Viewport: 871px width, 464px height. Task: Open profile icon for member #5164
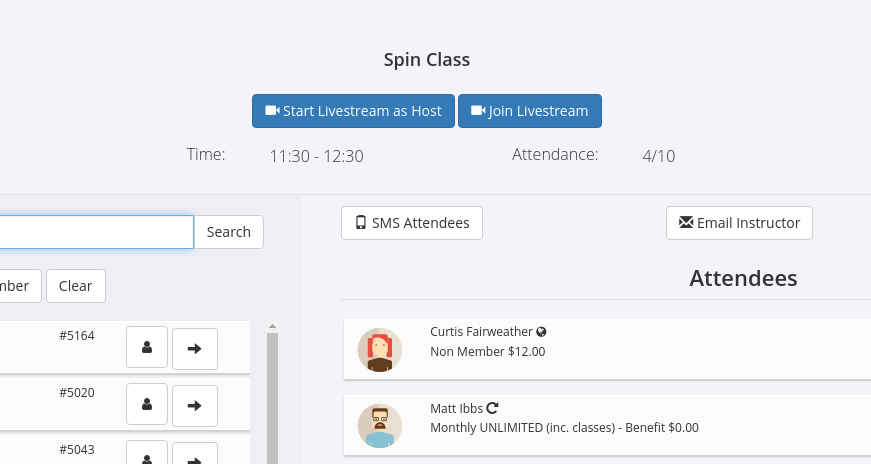(x=147, y=348)
